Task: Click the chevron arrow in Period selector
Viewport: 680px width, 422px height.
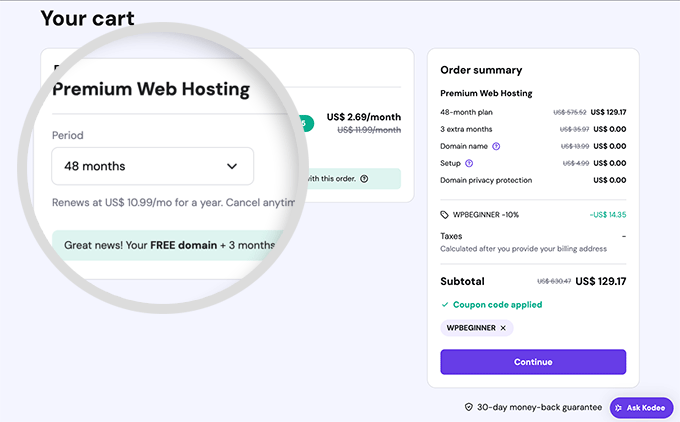Action: pos(232,166)
